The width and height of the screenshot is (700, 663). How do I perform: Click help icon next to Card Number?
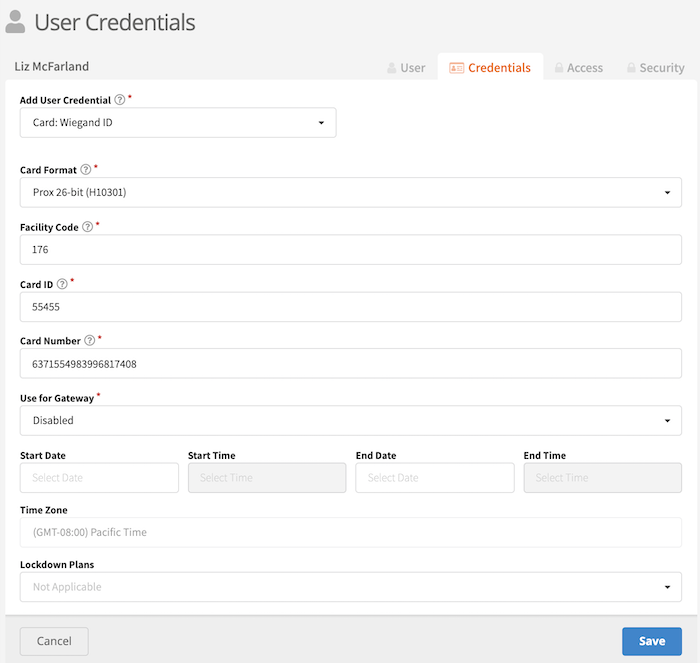[x=90, y=341]
